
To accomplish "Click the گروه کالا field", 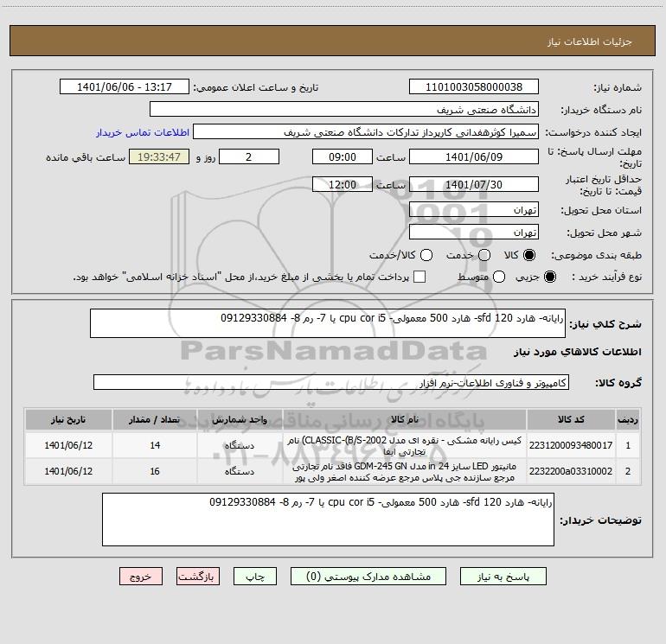I will tap(331, 382).
